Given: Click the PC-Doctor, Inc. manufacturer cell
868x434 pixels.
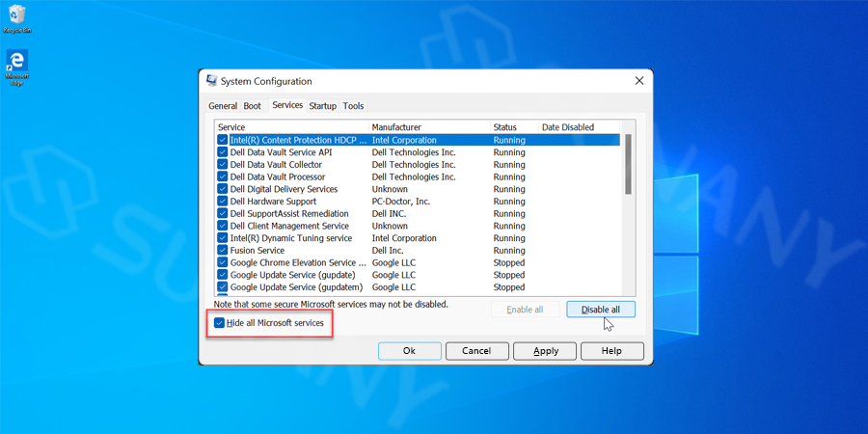Looking at the screenshot, I should (401, 202).
